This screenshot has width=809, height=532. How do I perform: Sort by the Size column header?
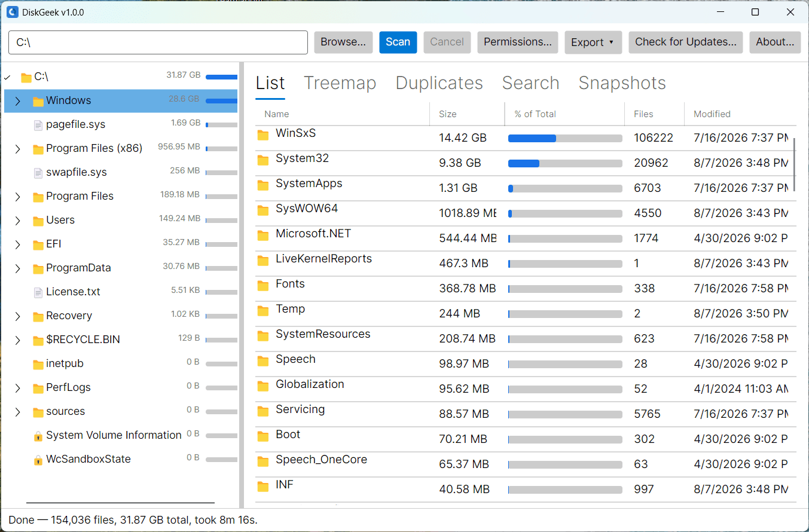pyautogui.click(x=467, y=114)
